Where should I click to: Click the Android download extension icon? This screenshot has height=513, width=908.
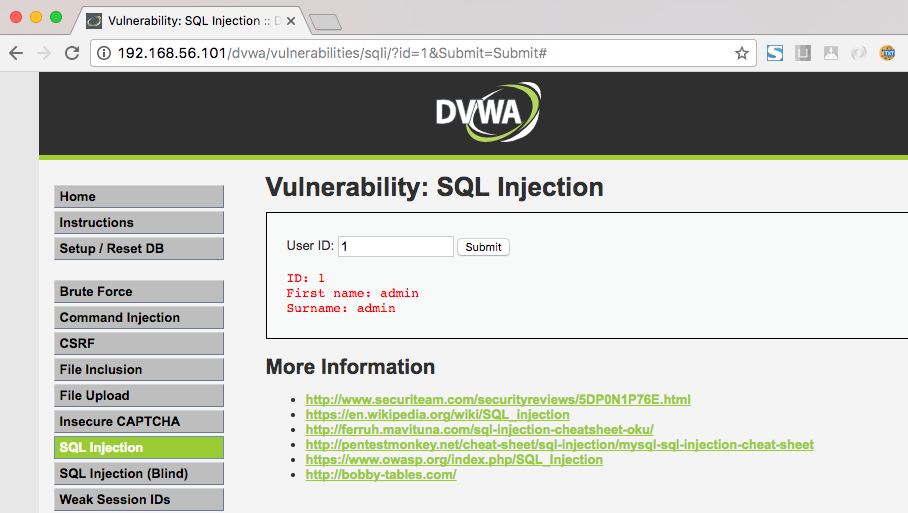831,53
